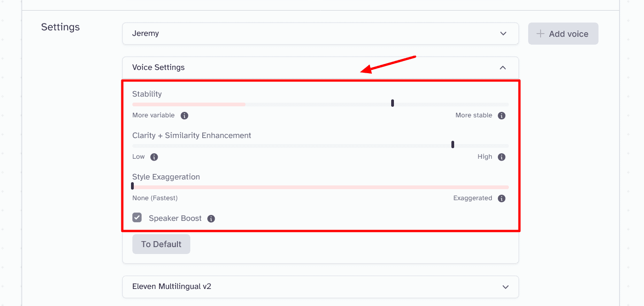Open the Jeremy voice dropdown
644x306 pixels.
click(320, 34)
